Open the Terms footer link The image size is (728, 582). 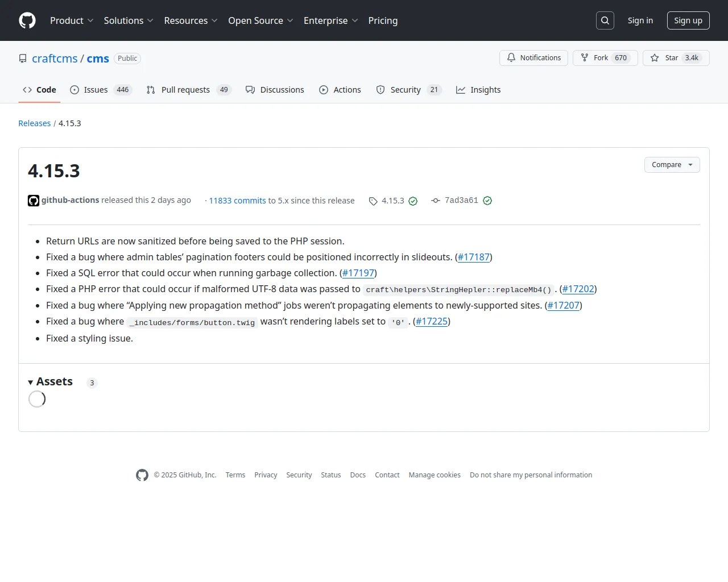click(235, 475)
